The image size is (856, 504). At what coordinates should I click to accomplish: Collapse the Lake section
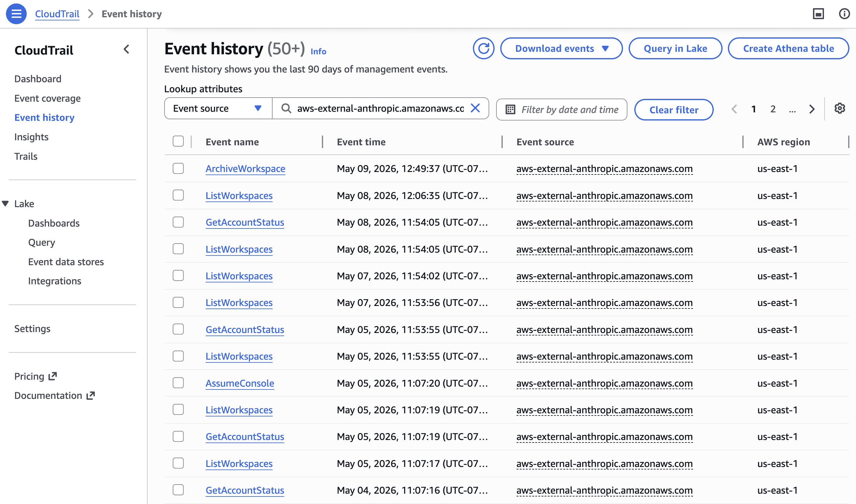pos(5,203)
